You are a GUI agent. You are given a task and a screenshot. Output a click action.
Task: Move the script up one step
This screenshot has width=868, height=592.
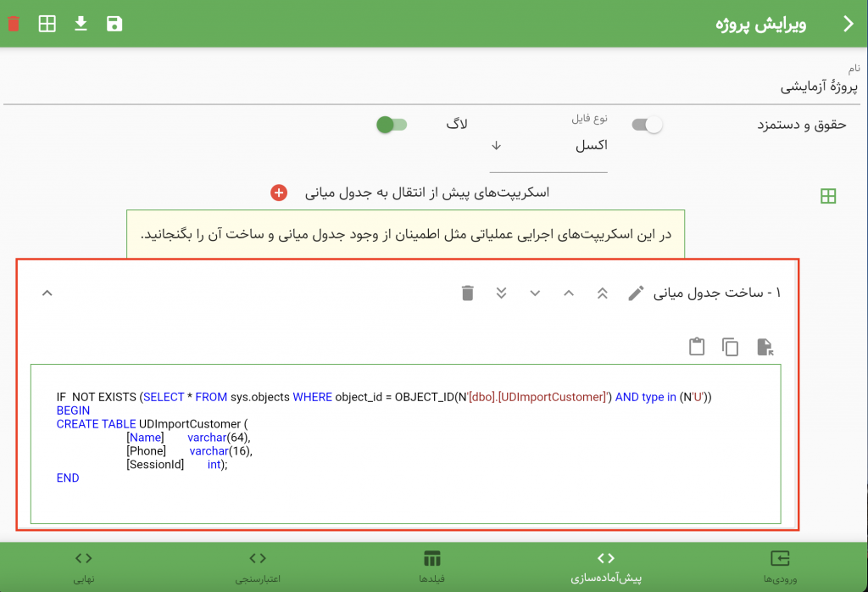[x=569, y=293]
